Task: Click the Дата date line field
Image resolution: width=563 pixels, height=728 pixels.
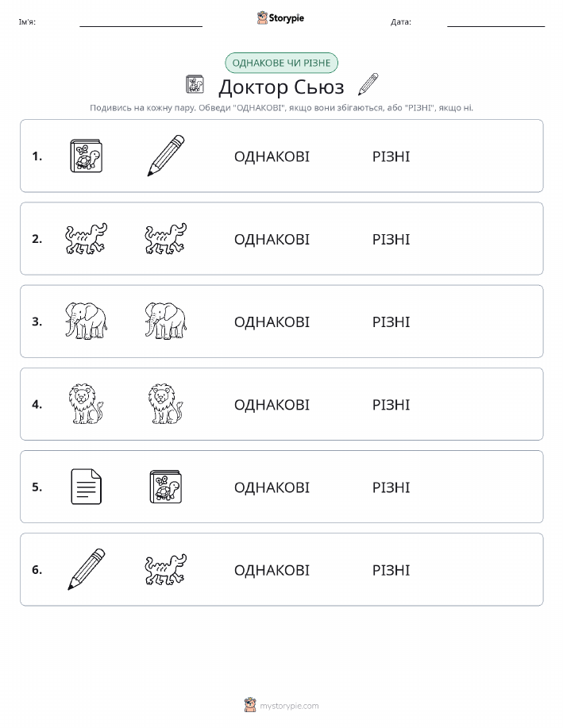Action: [496, 22]
